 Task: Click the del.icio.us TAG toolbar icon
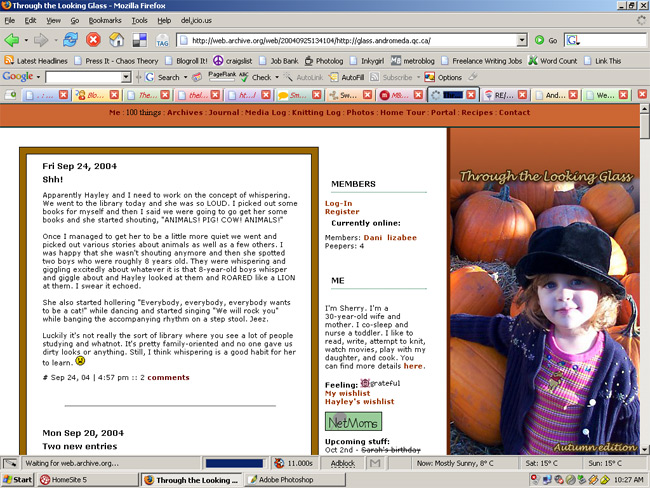click(162, 41)
